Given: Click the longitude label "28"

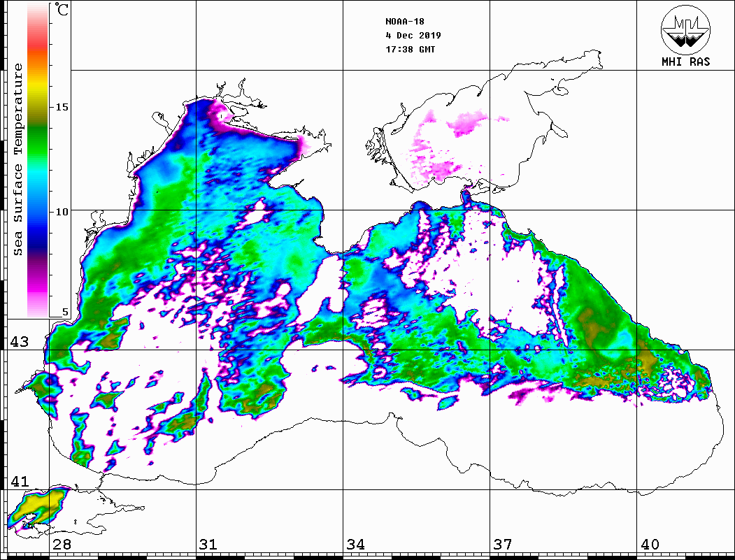Looking at the screenshot, I should [x=62, y=544].
